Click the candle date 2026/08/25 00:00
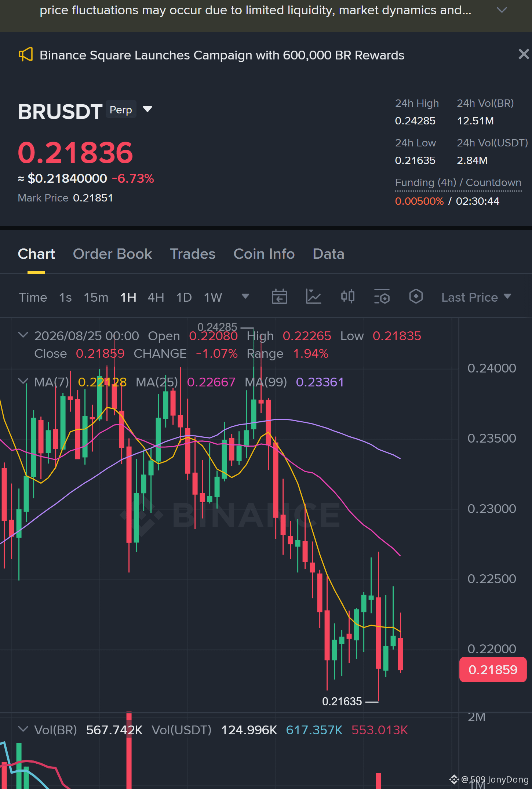The height and width of the screenshot is (789, 532). [x=87, y=336]
